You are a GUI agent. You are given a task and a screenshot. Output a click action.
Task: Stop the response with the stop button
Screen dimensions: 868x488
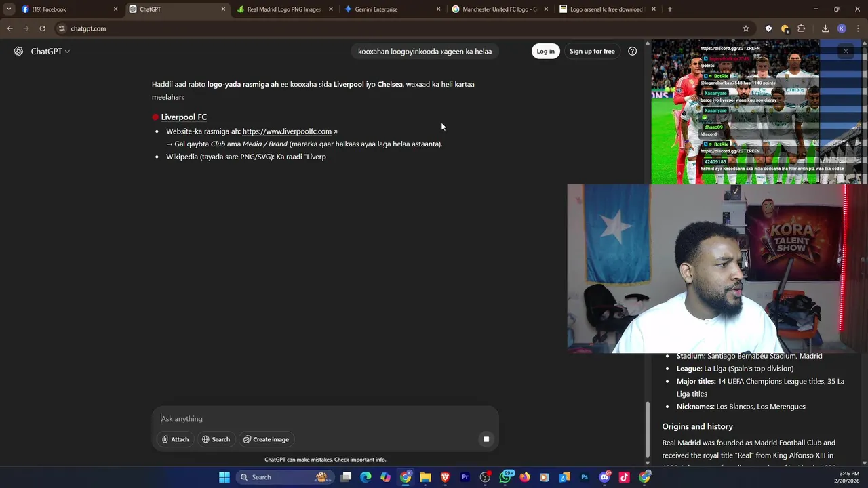(x=486, y=439)
